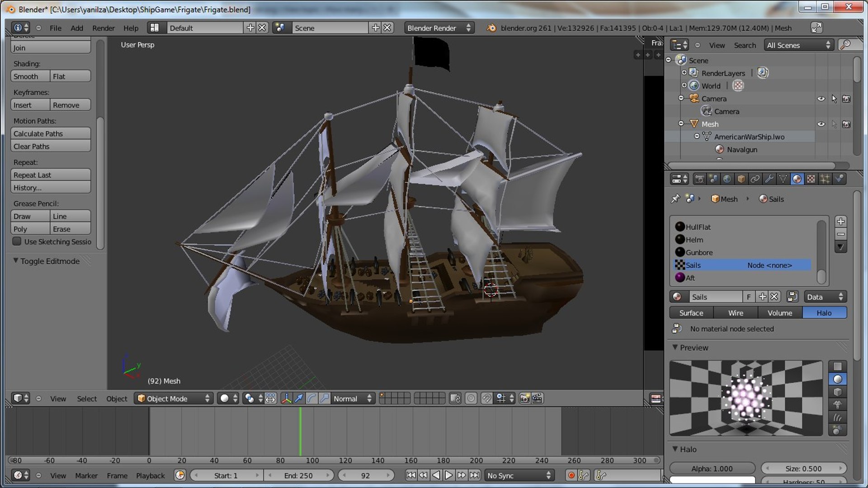Select the rotate manipulator arc
This screenshot has width=868, height=488.
[311, 398]
